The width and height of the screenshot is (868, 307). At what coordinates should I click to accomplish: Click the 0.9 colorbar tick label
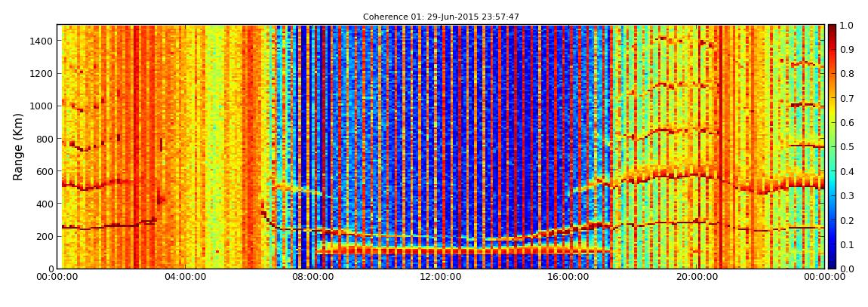(846, 50)
